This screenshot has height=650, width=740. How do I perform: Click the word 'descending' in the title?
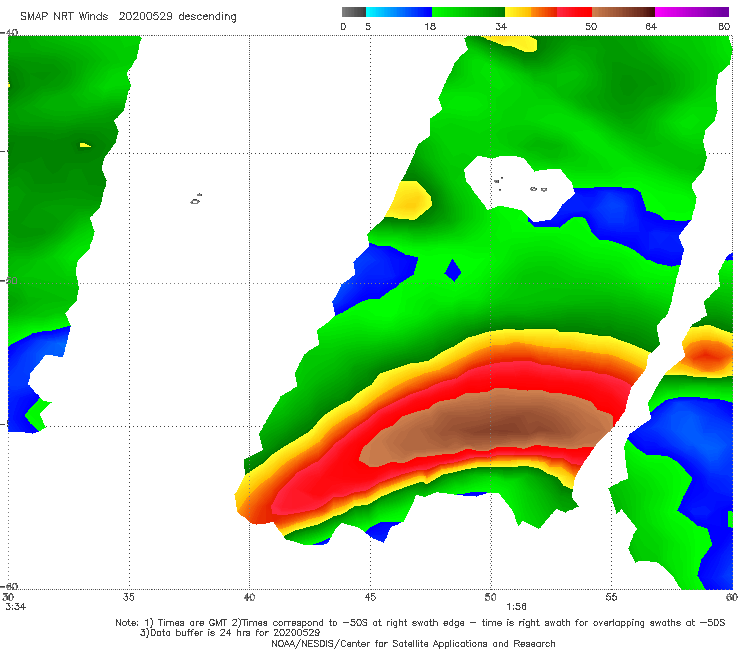tap(208, 17)
